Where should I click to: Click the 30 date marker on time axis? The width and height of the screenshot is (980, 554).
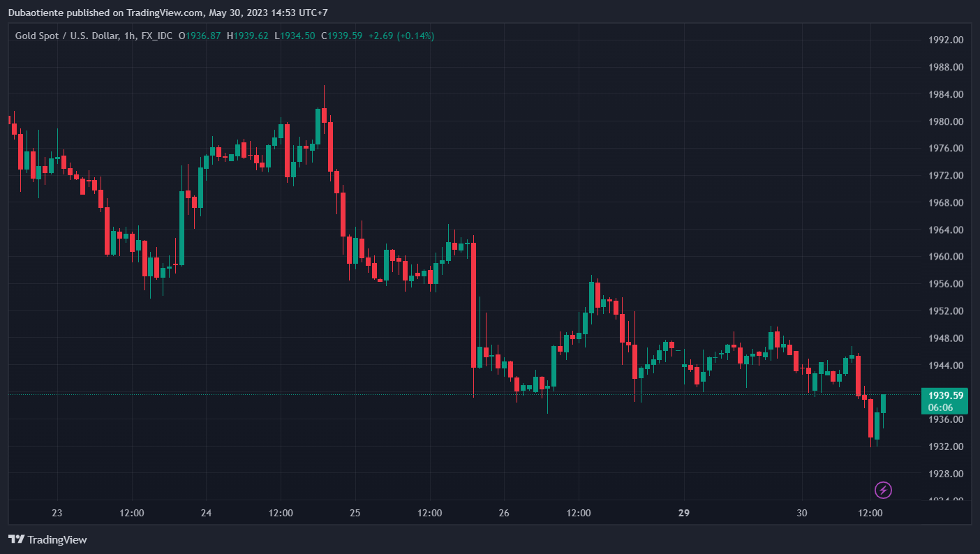[x=802, y=514]
